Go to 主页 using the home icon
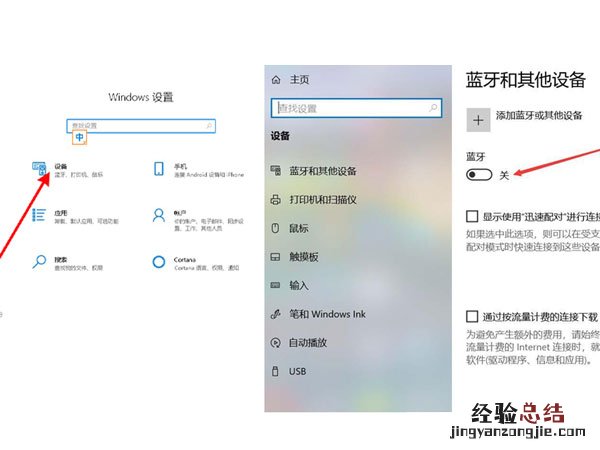This screenshot has height=450, width=600. 276,80
